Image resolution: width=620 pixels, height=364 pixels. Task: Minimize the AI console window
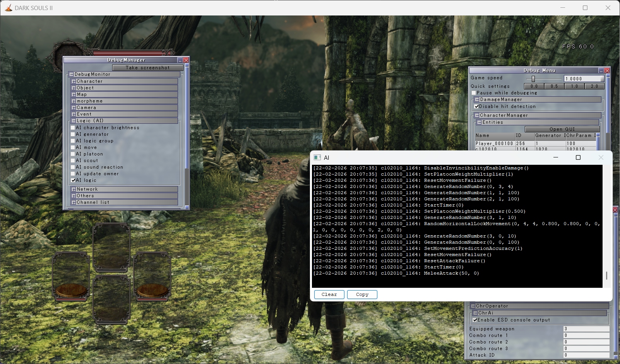(556, 157)
